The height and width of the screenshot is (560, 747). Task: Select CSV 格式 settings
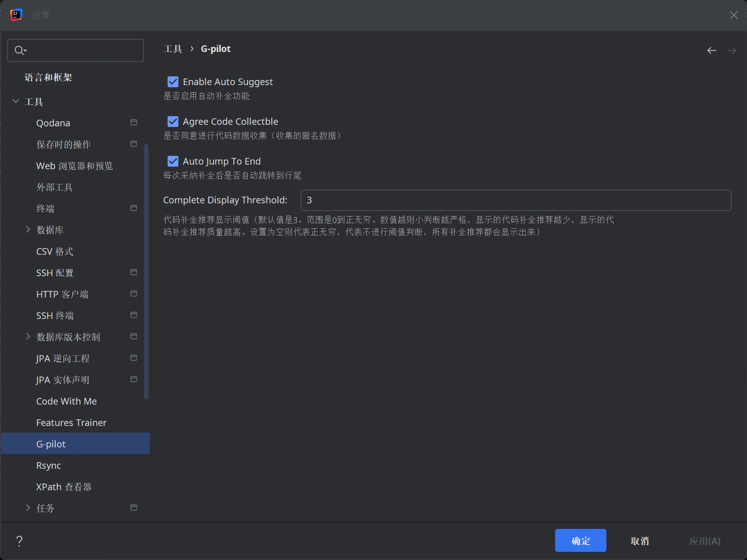click(x=75, y=251)
